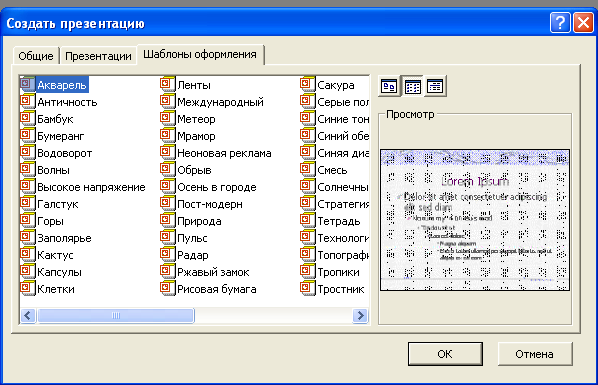Select the Метеор template icon
Screen dimensions: 598x385
167,118
